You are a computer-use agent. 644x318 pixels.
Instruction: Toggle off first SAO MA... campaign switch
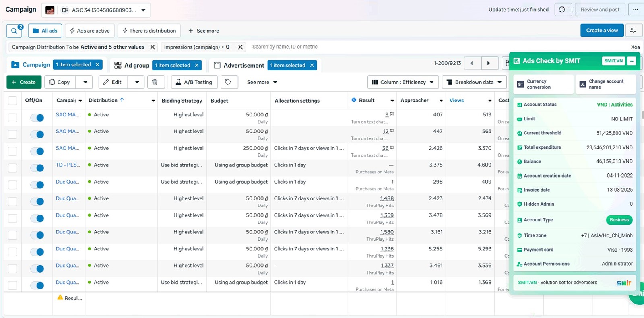click(37, 118)
